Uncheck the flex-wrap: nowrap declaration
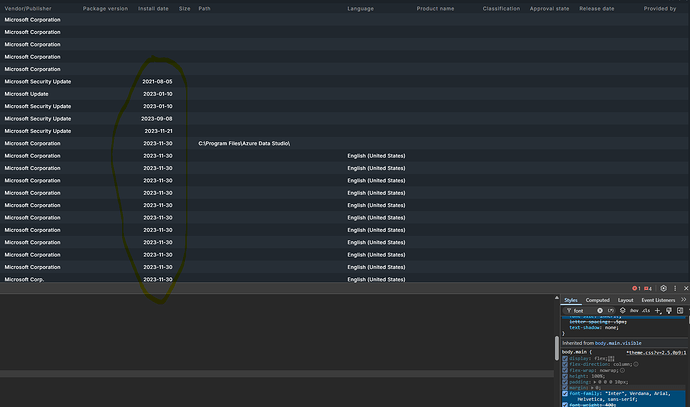The width and height of the screenshot is (690, 407). click(565, 370)
